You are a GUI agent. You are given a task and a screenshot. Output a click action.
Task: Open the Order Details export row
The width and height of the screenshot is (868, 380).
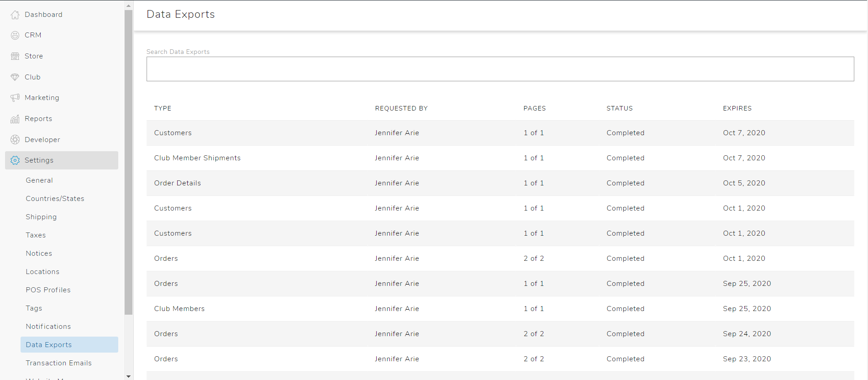tap(177, 183)
